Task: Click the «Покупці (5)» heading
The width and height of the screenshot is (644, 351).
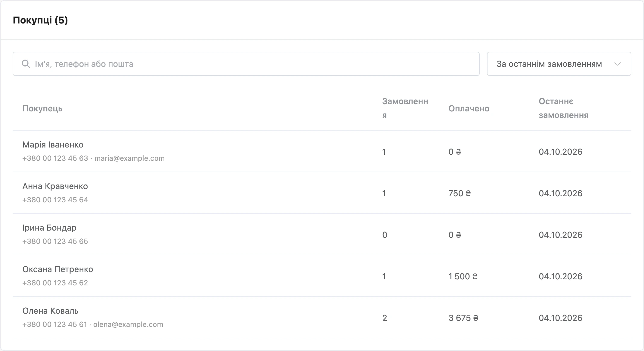Action: [40, 20]
